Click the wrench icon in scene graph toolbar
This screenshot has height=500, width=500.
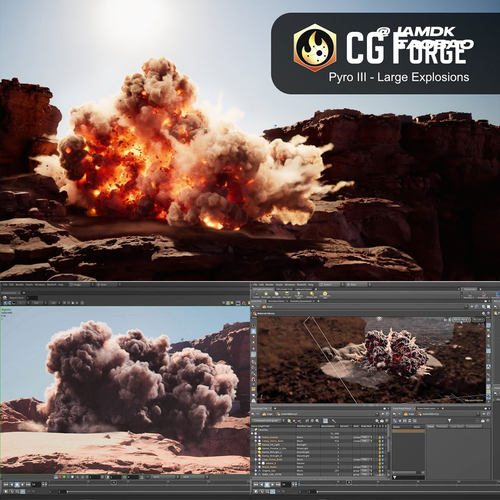click(x=333, y=420)
